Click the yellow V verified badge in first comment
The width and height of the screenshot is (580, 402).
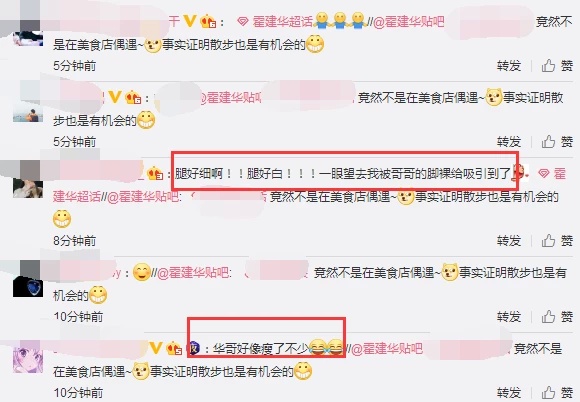pyautogui.click(x=190, y=21)
